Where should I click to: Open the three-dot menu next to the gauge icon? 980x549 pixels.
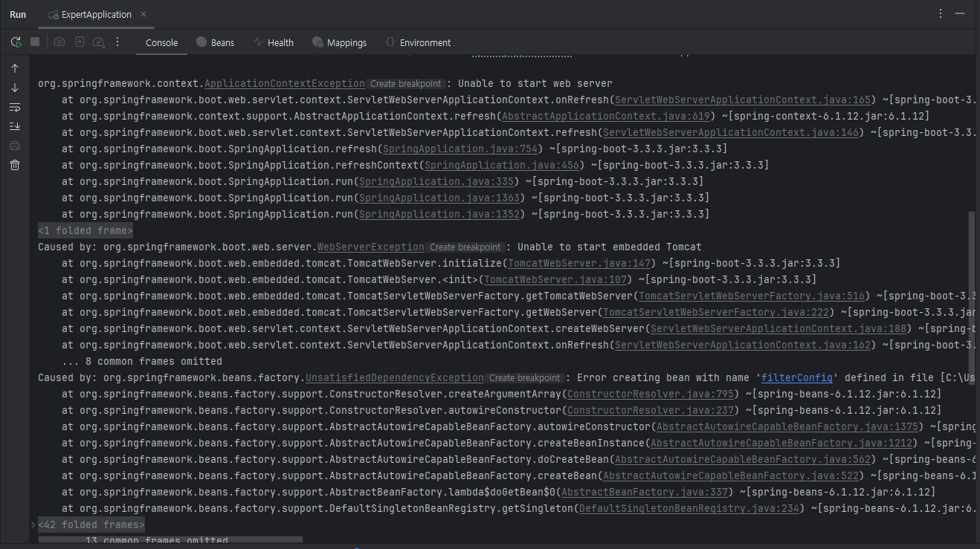coord(117,42)
